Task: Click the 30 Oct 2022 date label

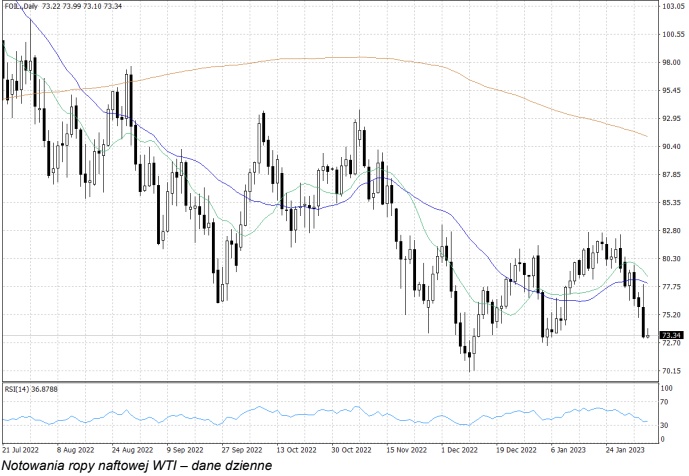Action: (x=351, y=450)
